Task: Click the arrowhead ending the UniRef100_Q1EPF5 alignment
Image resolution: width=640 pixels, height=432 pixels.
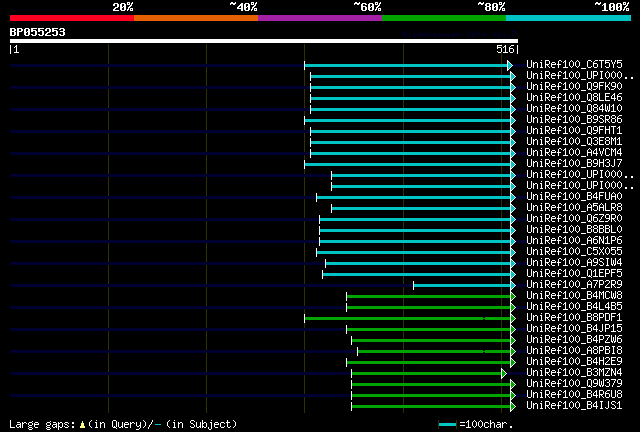Action: [513, 274]
